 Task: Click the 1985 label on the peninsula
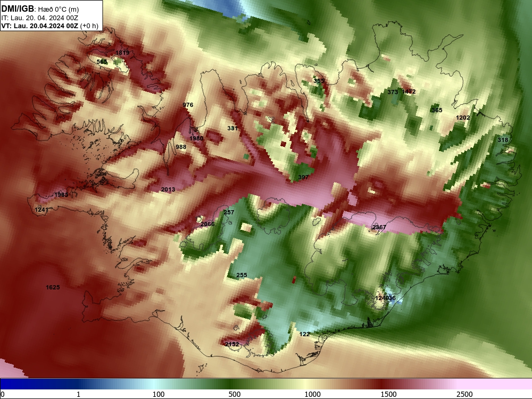click(61, 195)
